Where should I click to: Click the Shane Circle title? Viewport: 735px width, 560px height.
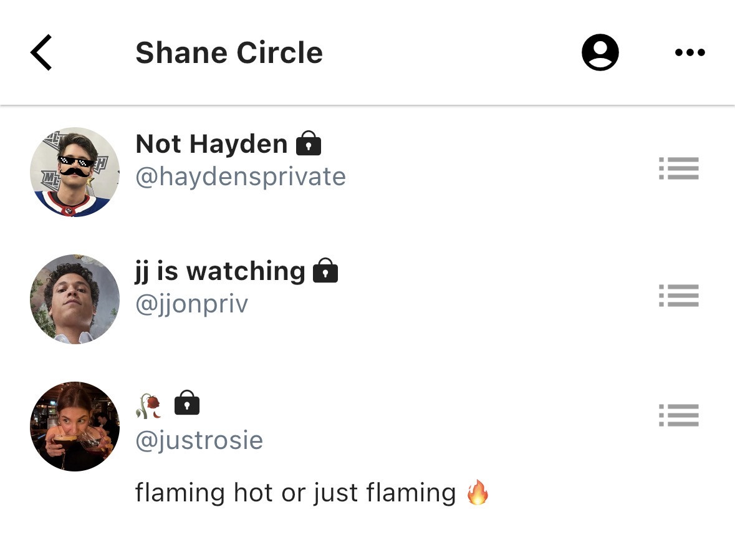coord(229,52)
